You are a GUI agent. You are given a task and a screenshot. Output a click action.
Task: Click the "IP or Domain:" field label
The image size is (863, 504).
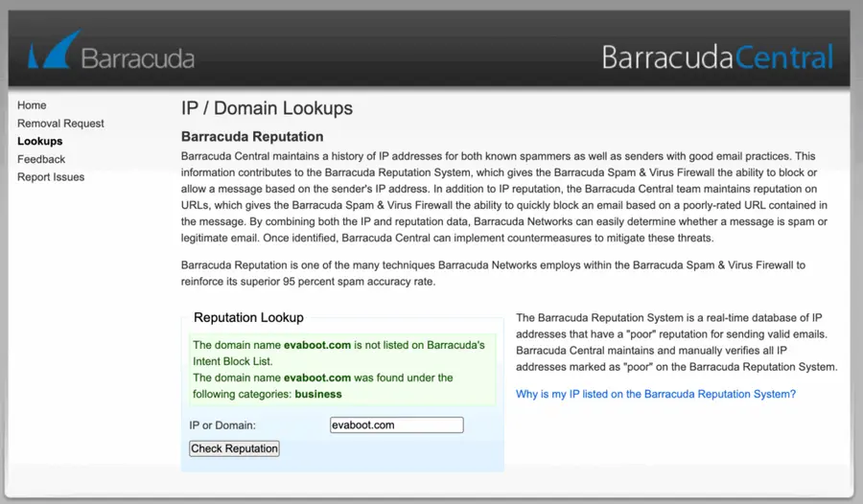click(222, 425)
